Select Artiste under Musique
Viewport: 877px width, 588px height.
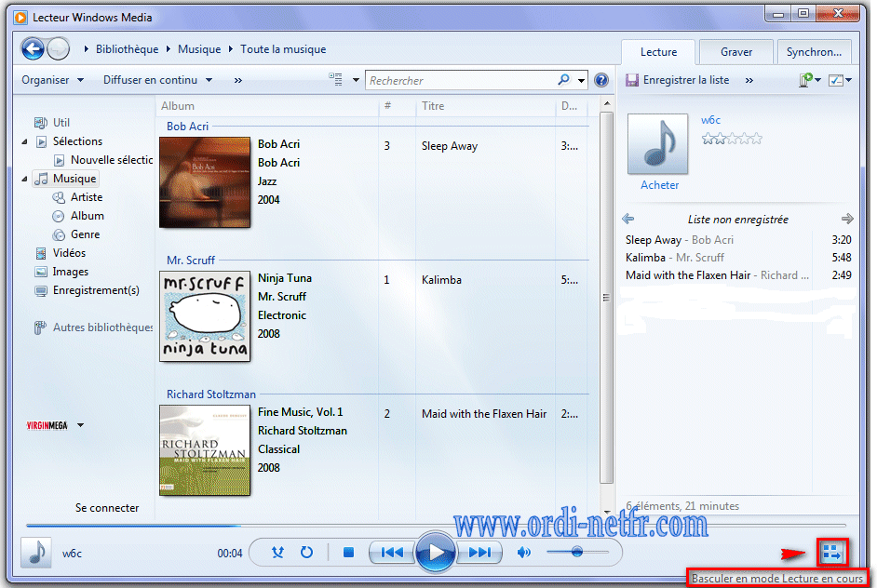coord(87,197)
